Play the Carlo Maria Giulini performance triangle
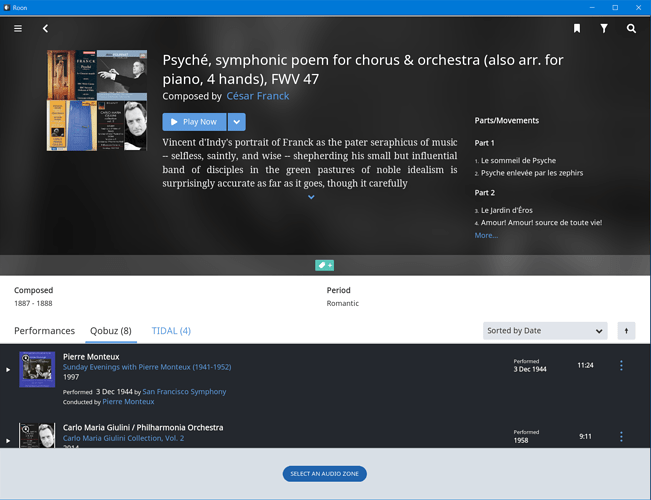Image resolution: width=651 pixels, height=500 pixels. coord(8,441)
